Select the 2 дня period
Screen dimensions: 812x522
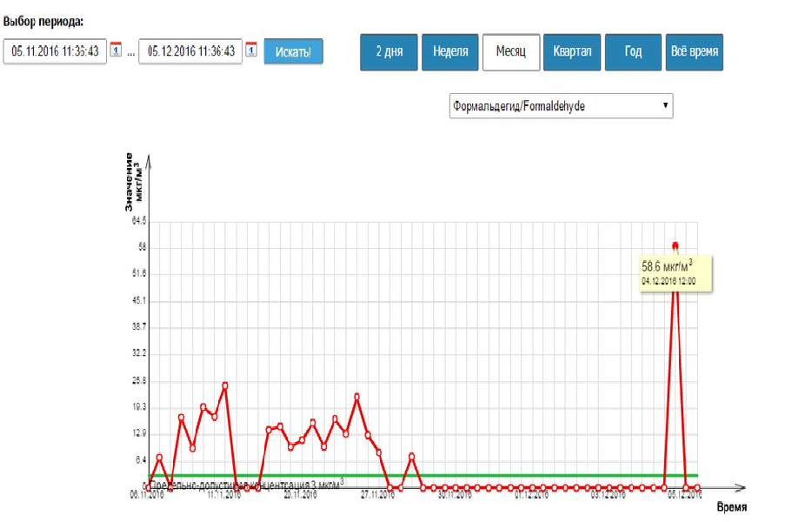click(389, 51)
